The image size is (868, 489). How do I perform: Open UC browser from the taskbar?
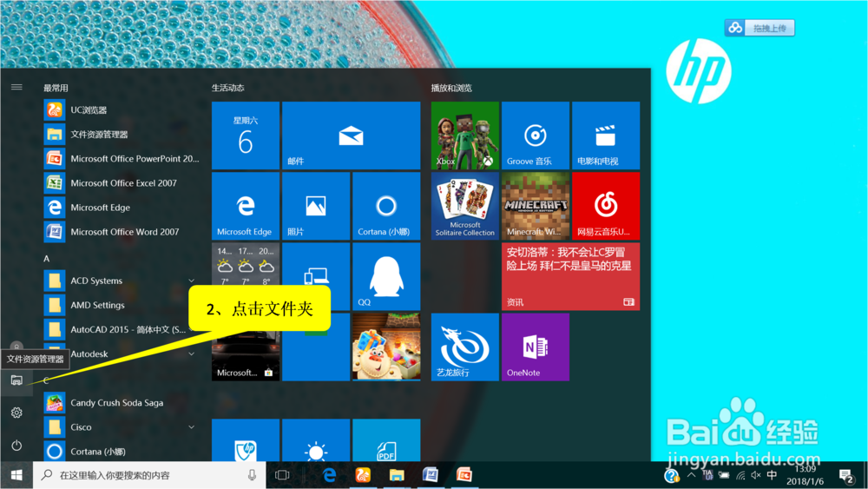[363, 475]
